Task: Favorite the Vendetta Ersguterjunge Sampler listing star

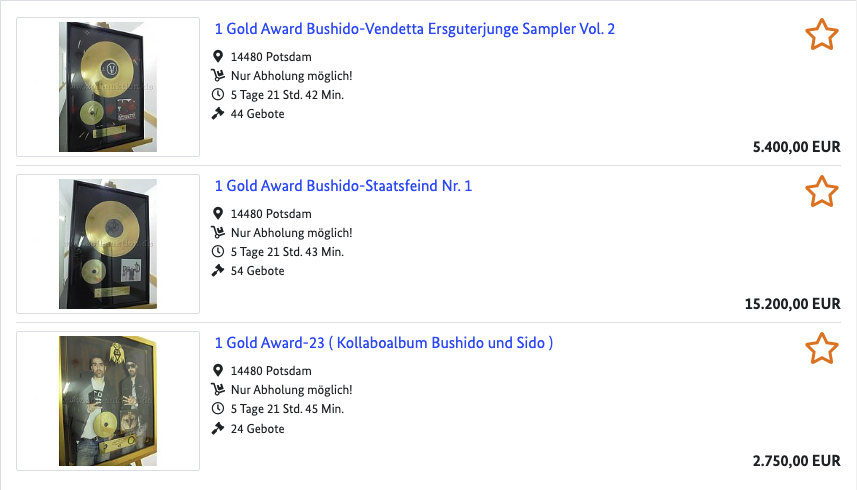Action: [x=821, y=35]
